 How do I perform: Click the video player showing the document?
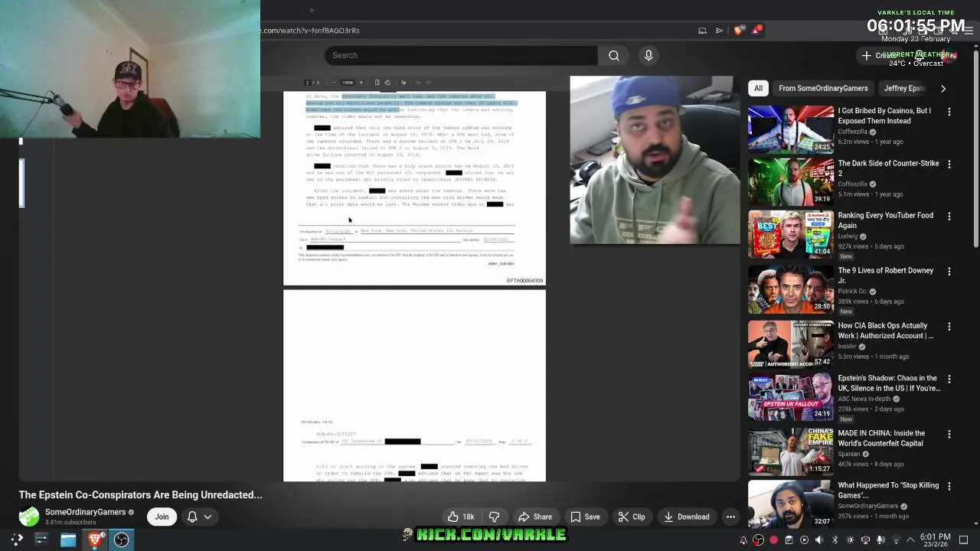pos(414,286)
